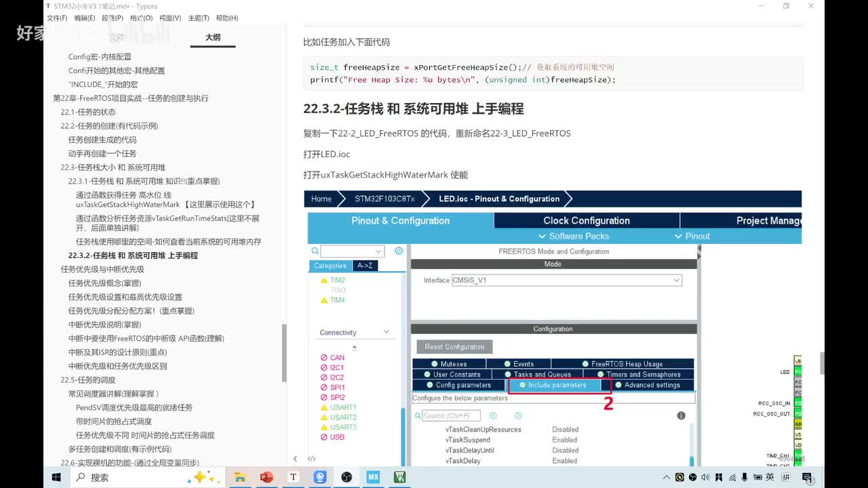This screenshot has height=488, width=868.
Task: Select outline item Config宏-内核配置
Action: [100, 57]
